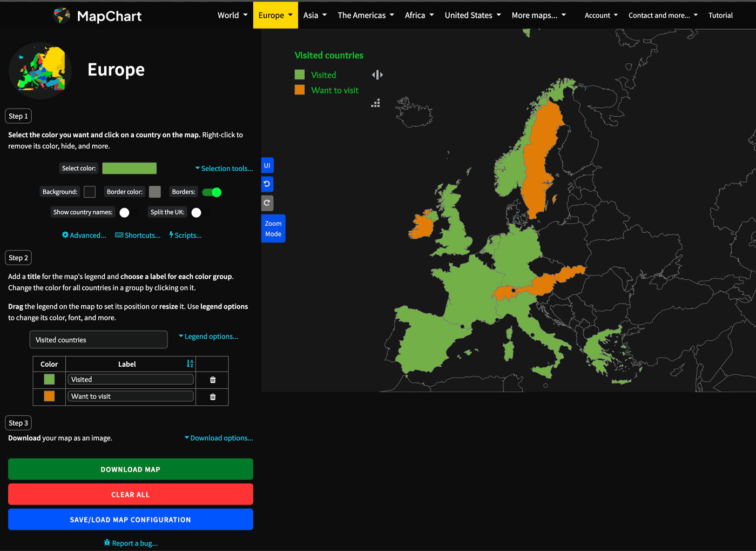Turn on Split the UK toggle
Image resolution: width=756 pixels, height=551 pixels.
click(199, 212)
